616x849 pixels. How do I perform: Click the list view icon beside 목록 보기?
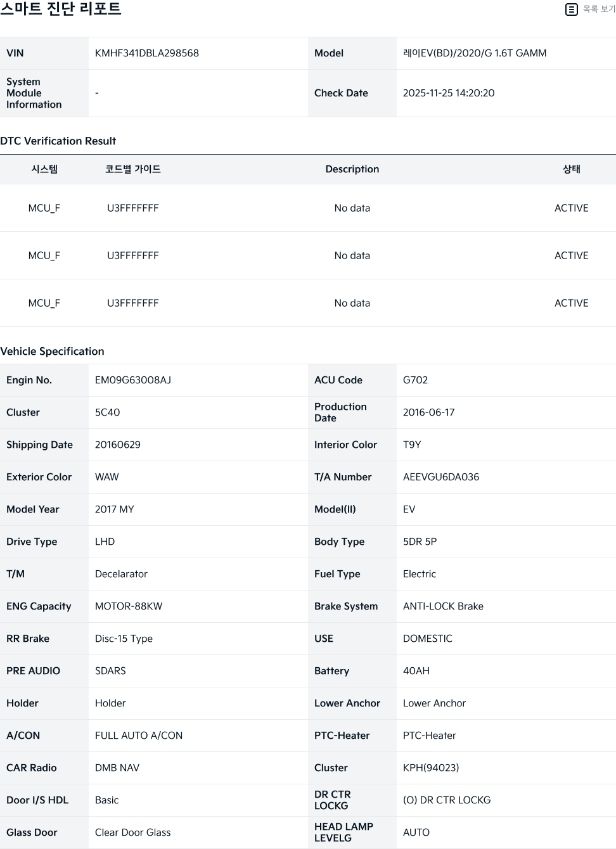coord(572,9)
